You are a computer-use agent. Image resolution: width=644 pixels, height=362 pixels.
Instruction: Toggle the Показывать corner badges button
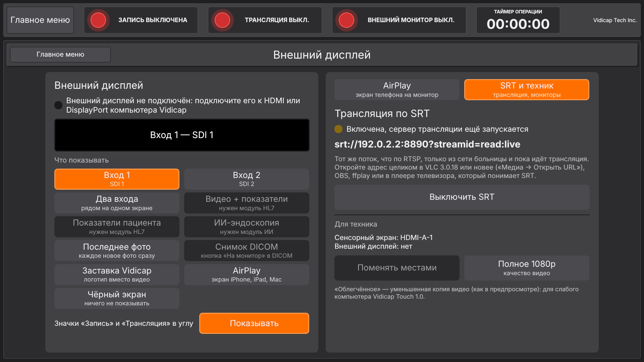click(x=254, y=323)
